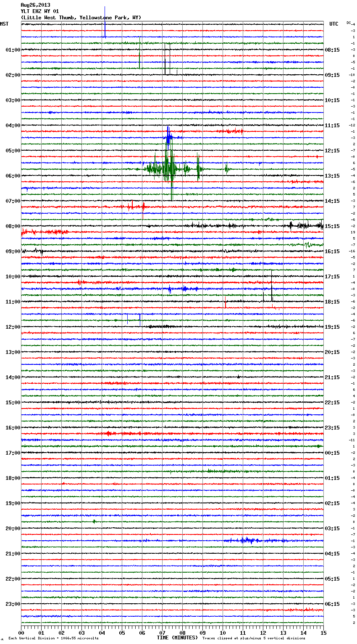This screenshot has height=644, width=357.
Task: Click the '16:00' MST time label
Action: [x=13, y=428]
